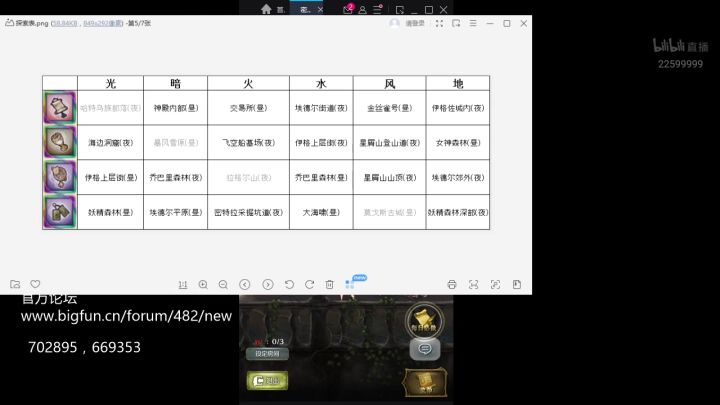The width and height of the screenshot is (720, 405).
Task: Click 女神森林(昼) cell
Action: coord(458,143)
